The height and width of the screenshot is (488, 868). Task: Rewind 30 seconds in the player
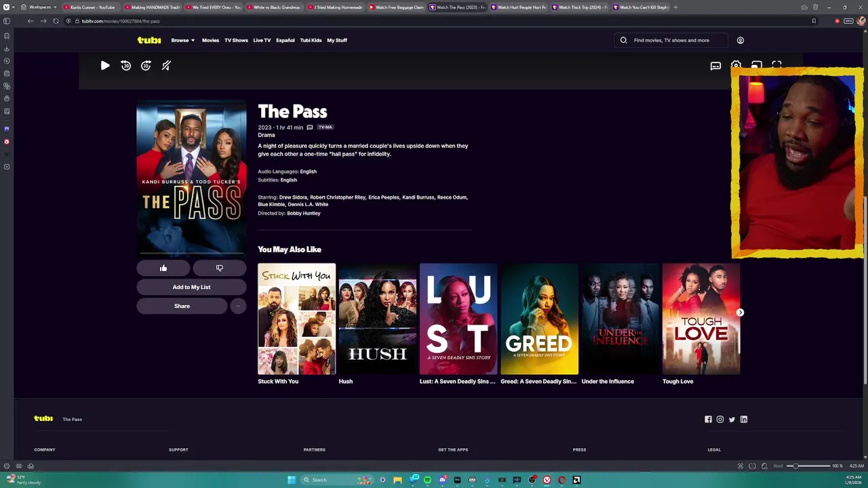pos(125,66)
